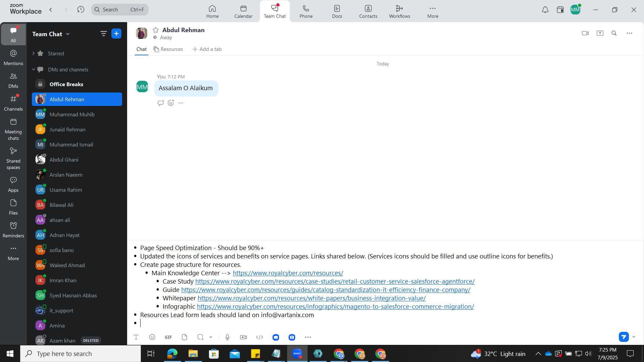Expand the Team Chat dropdown
Image resolution: width=644 pixels, height=362 pixels.
click(68, 34)
